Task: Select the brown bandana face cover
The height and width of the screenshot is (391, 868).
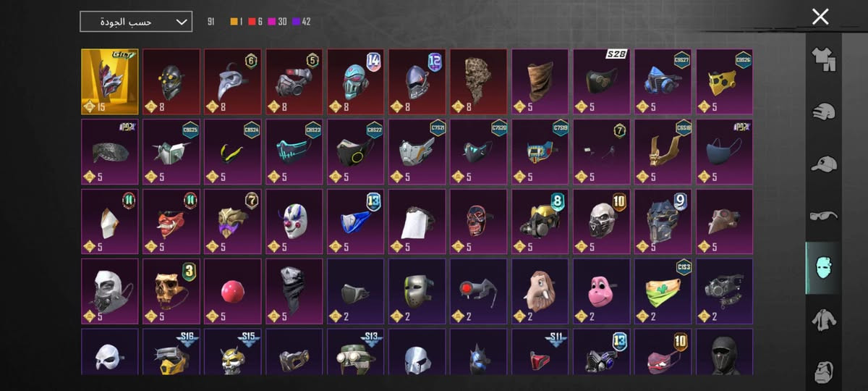Action: pyautogui.click(x=540, y=82)
